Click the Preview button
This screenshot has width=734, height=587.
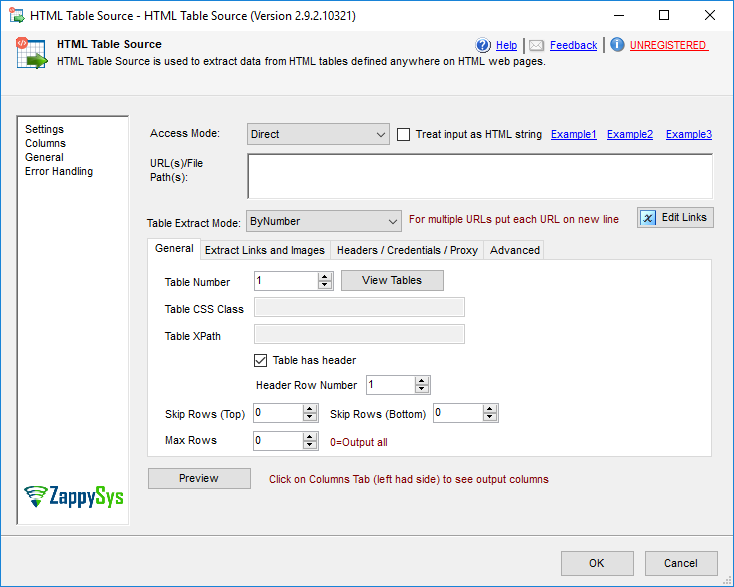coord(199,478)
